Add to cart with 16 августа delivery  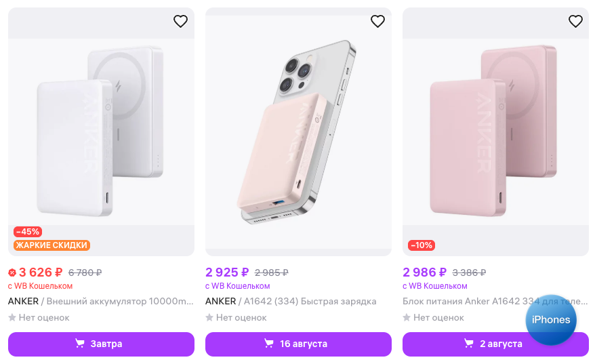298,344
